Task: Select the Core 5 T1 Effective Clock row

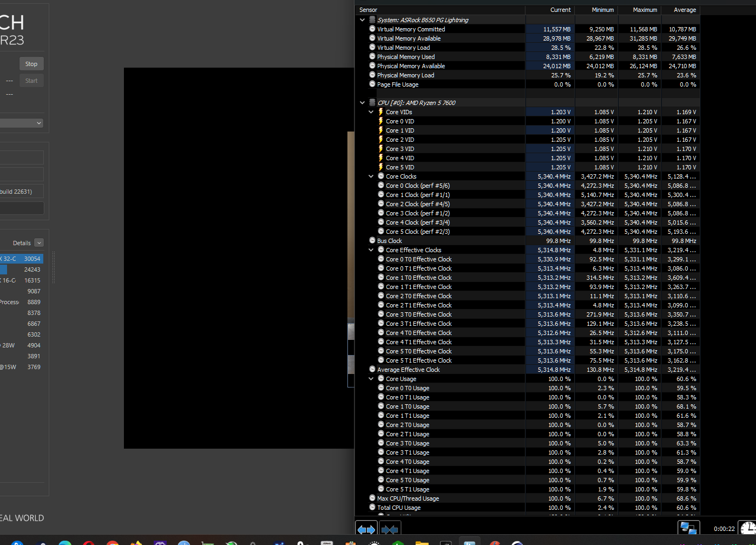Action: (528, 360)
